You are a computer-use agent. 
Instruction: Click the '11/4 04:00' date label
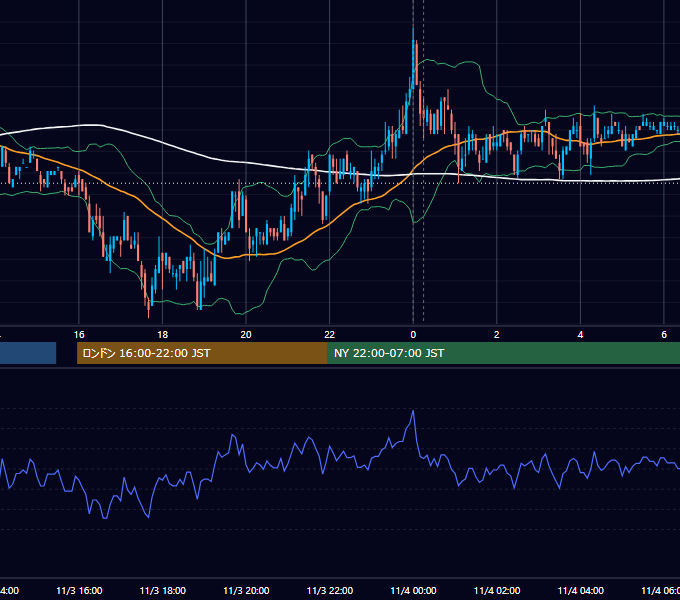[581, 591]
